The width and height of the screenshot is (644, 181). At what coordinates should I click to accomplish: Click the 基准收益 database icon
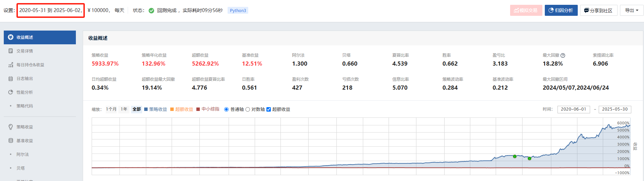11,141
